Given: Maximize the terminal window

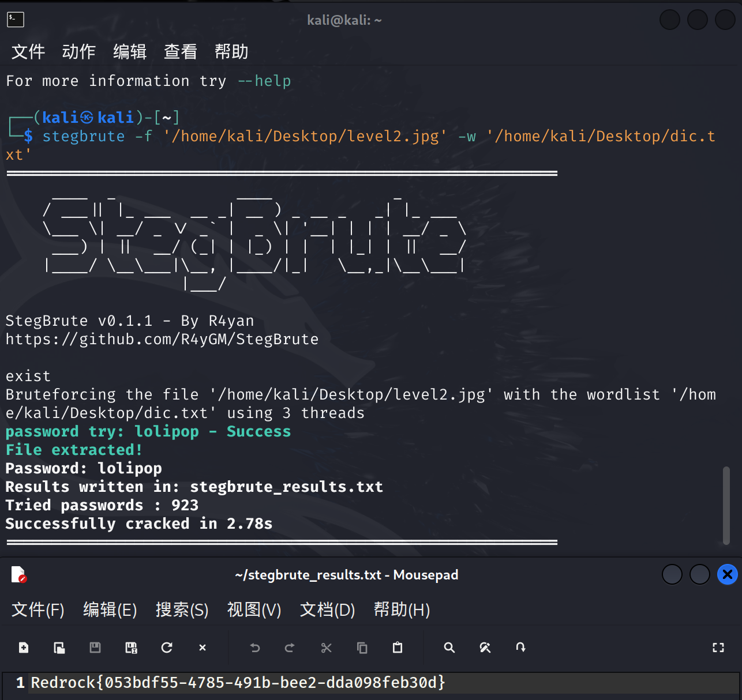Looking at the screenshot, I should 697,20.
